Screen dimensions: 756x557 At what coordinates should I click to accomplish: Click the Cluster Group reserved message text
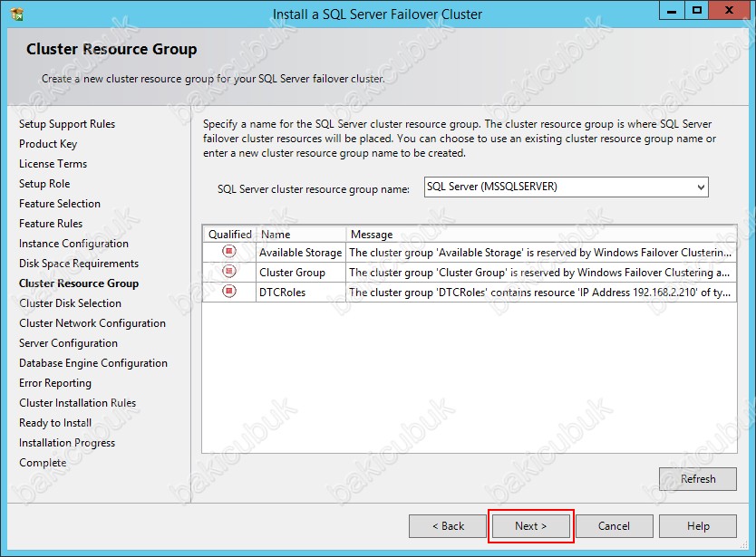tap(539, 273)
